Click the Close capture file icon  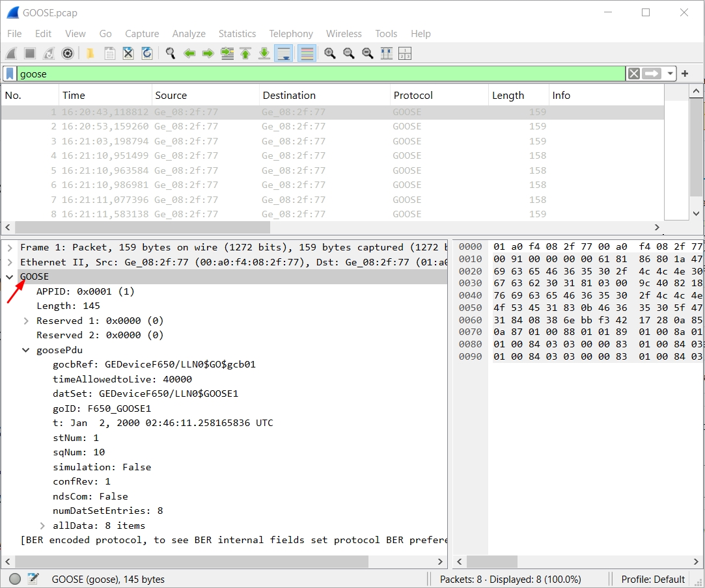click(128, 53)
